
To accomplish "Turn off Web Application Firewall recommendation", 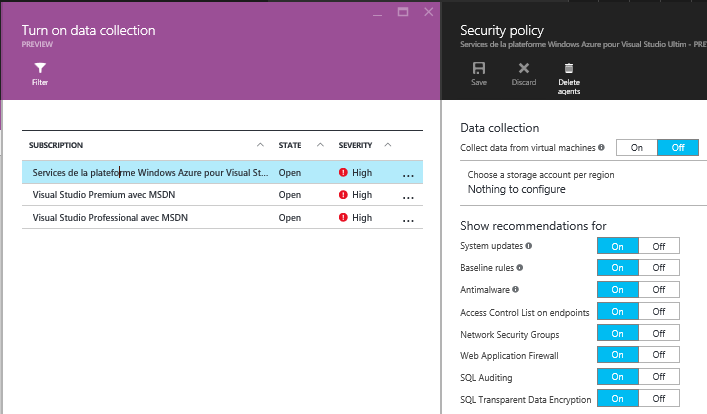I will coord(658,355).
